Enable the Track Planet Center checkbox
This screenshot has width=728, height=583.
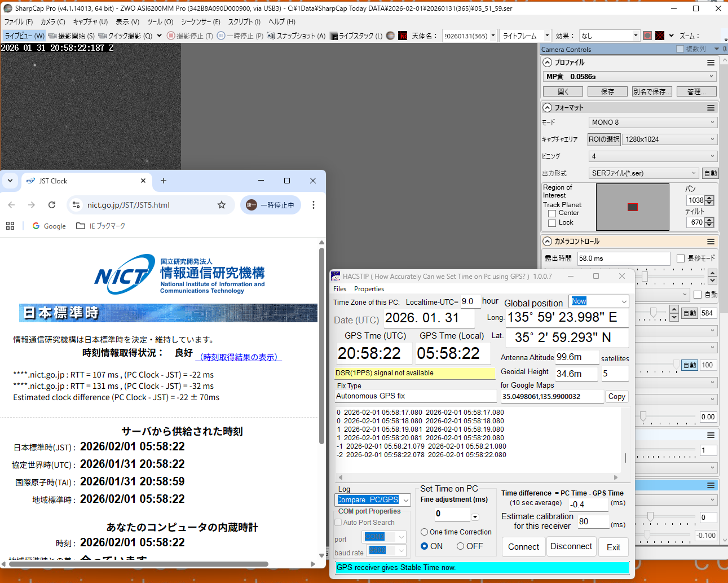tap(552, 213)
